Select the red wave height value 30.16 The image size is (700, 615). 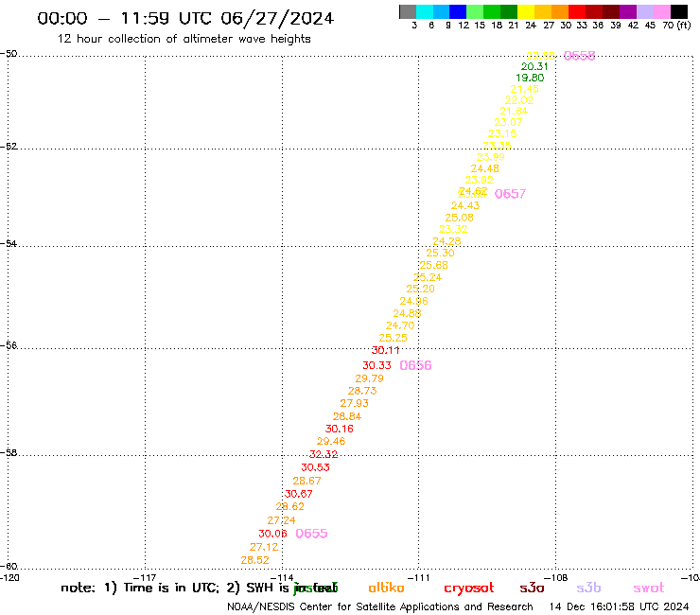click(340, 430)
